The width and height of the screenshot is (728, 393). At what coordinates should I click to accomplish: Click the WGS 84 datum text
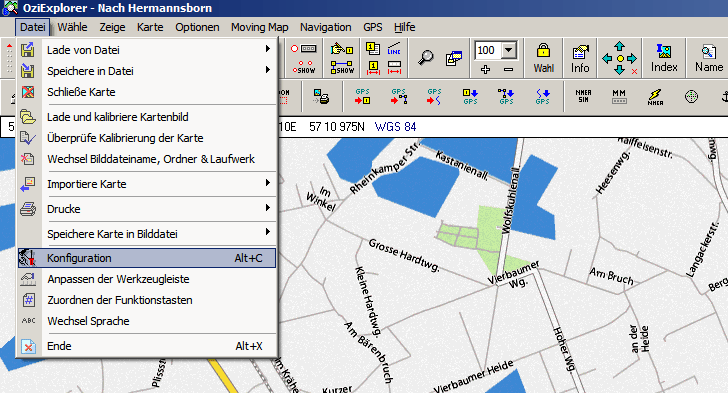(395, 127)
